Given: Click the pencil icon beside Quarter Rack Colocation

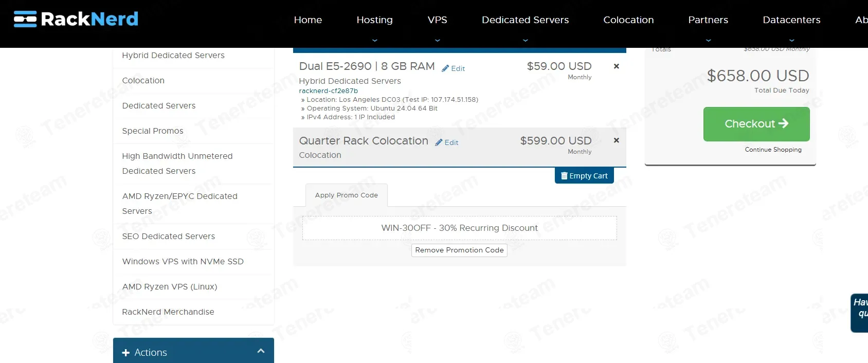Looking at the screenshot, I should [439, 142].
